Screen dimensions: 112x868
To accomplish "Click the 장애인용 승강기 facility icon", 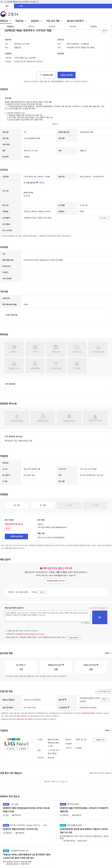I will [x=43, y=416].
